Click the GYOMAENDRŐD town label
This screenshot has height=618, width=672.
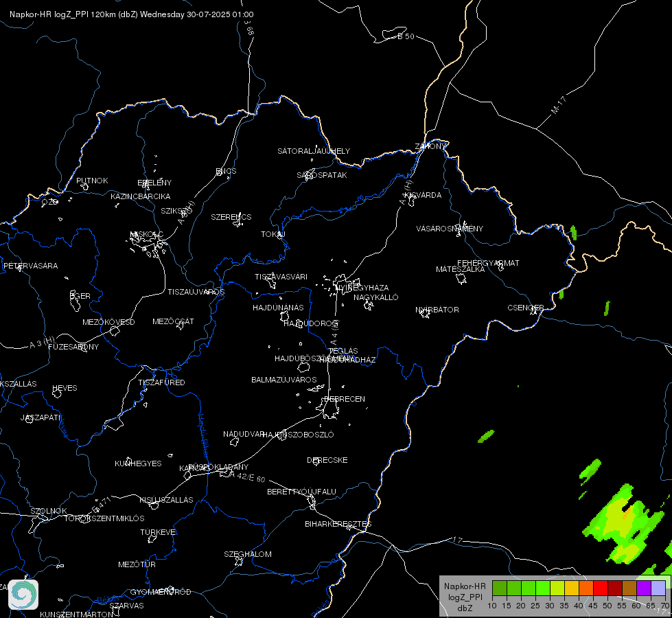(x=161, y=592)
